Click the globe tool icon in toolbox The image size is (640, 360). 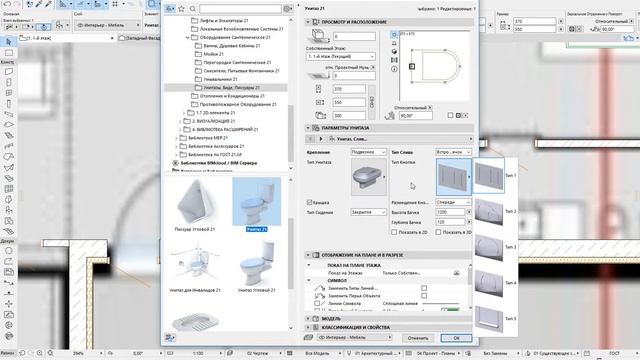coord(9,325)
